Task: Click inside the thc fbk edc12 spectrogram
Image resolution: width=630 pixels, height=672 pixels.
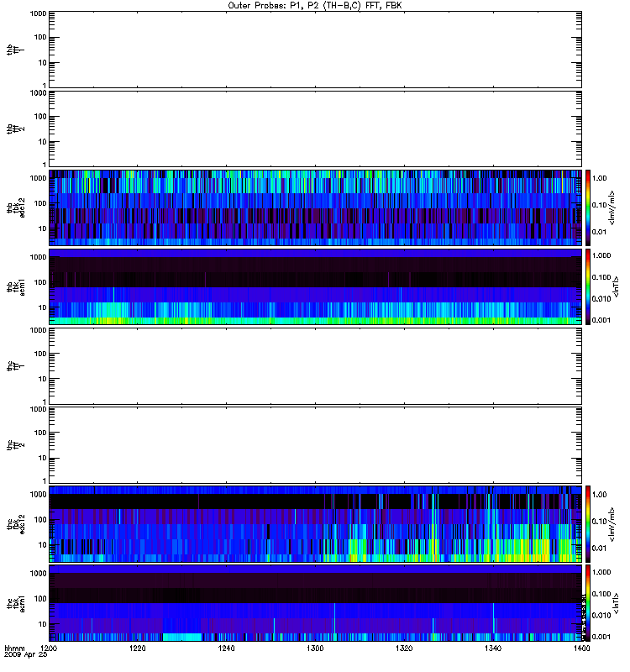Action: (315, 524)
